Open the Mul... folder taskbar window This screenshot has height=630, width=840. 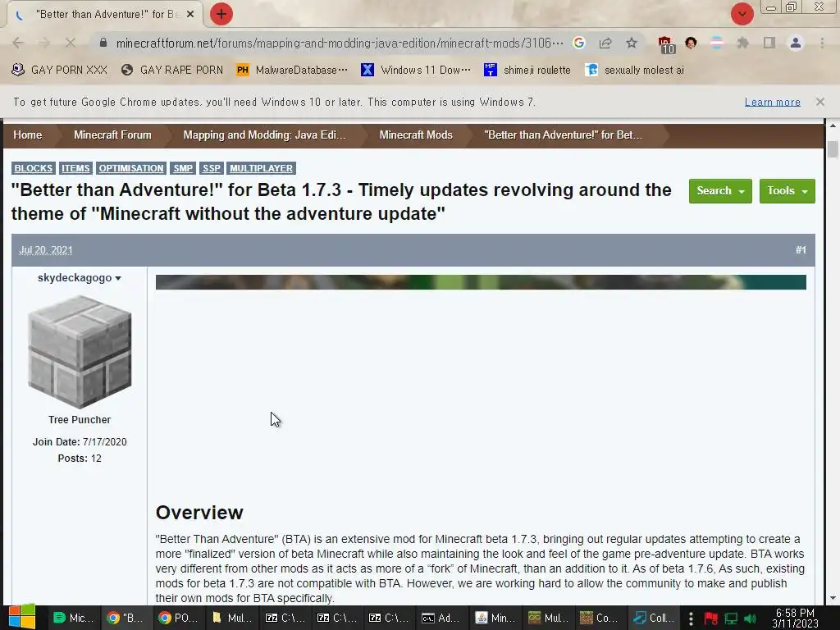231,618
